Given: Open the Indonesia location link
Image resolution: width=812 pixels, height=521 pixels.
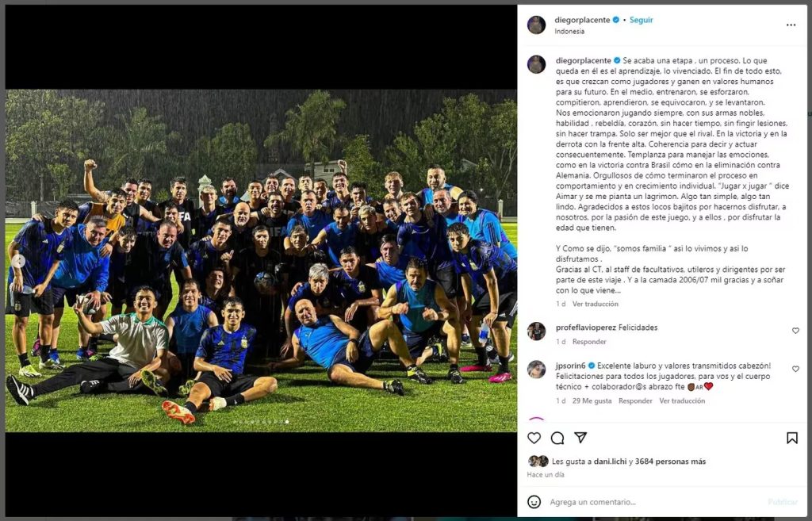Looking at the screenshot, I should (569, 31).
